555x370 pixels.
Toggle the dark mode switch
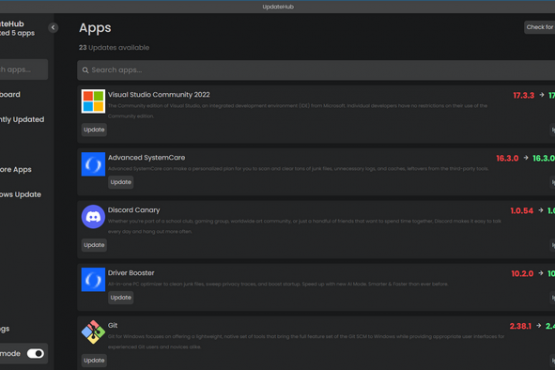click(35, 353)
